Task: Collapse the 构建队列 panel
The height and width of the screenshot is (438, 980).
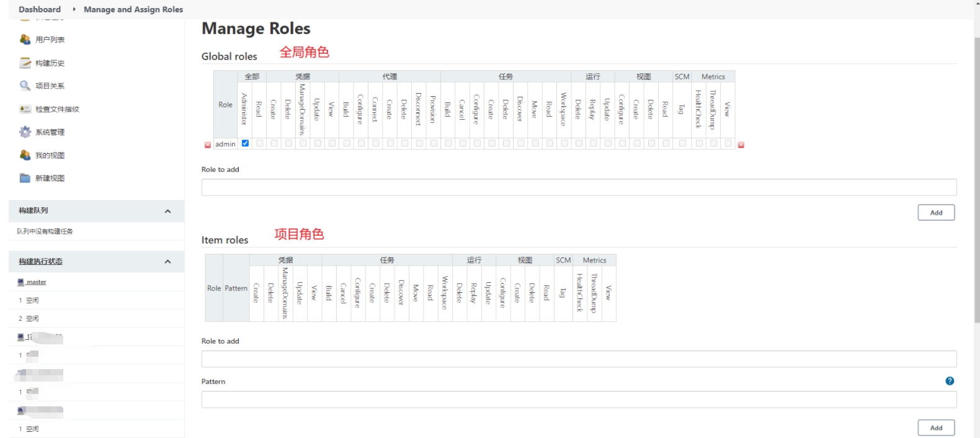Action: (167, 211)
